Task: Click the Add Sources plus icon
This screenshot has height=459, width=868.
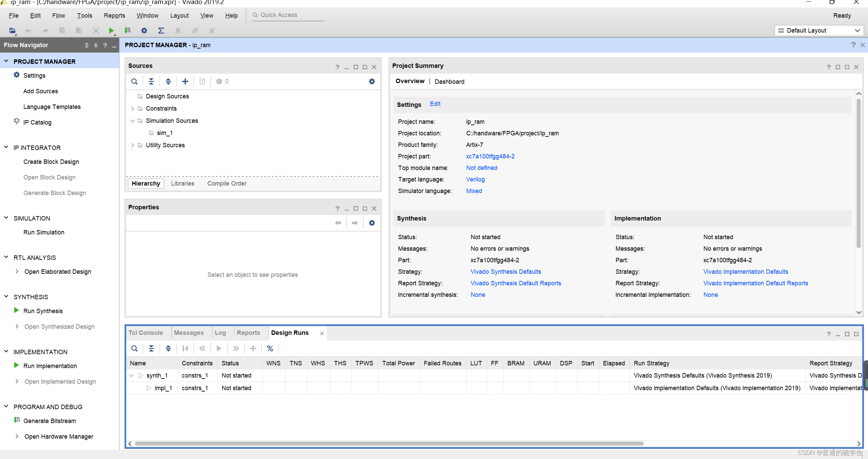Action: pos(185,81)
